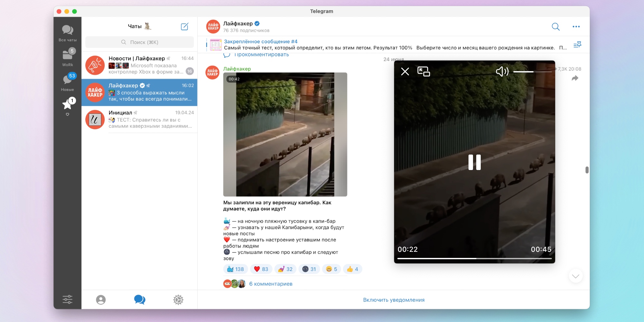Select the Лайфхакер chat in list

click(x=139, y=92)
